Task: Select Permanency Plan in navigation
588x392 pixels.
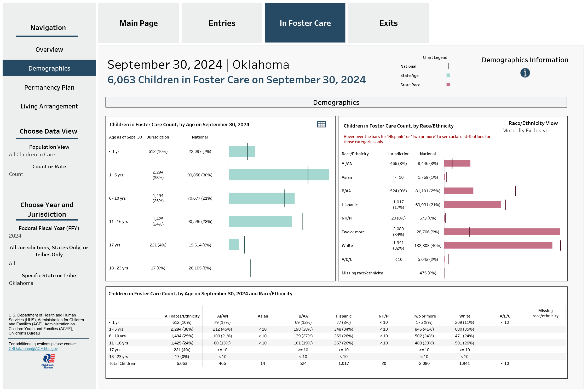Action: pos(49,88)
